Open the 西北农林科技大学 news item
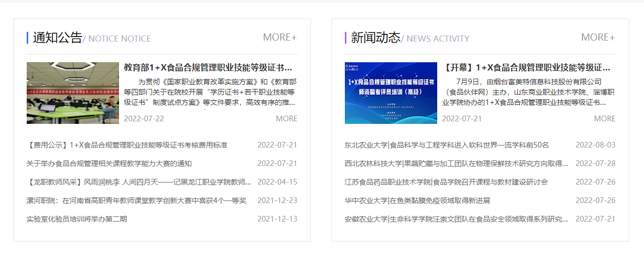This screenshot has height=256, width=644. click(x=456, y=163)
